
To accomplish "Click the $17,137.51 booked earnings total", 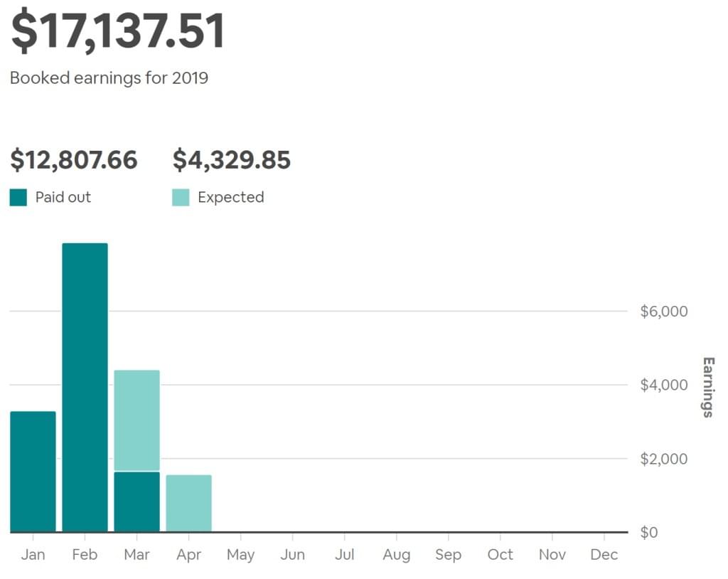I will [x=118, y=31].
